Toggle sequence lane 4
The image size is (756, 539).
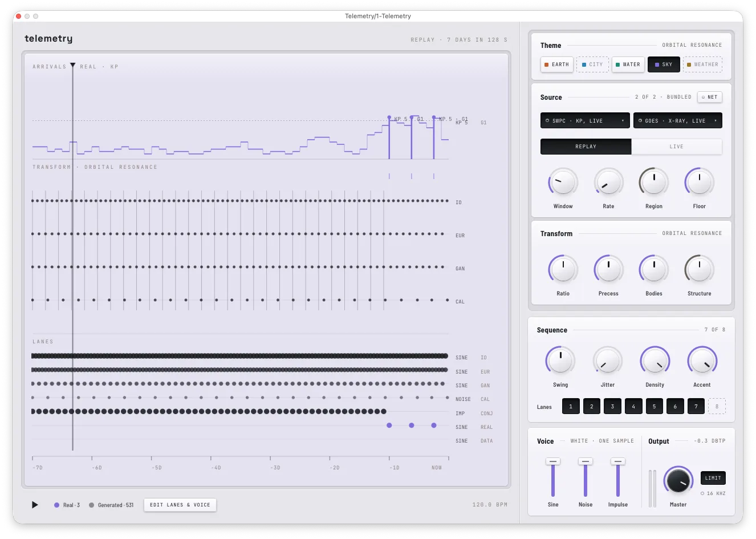[633, 406]
